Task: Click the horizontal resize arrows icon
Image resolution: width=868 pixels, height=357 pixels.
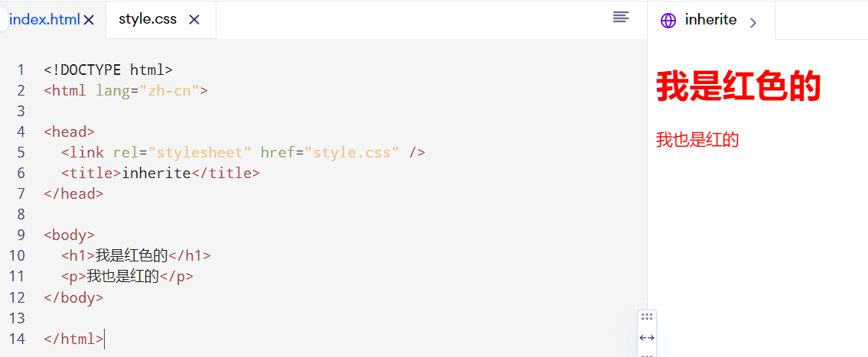Action: (646, 338)
